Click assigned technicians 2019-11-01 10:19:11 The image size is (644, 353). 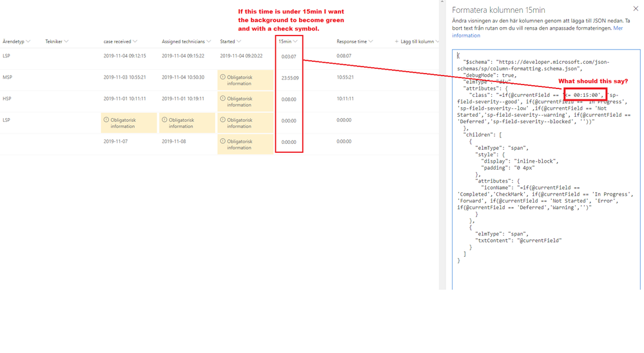183,99
